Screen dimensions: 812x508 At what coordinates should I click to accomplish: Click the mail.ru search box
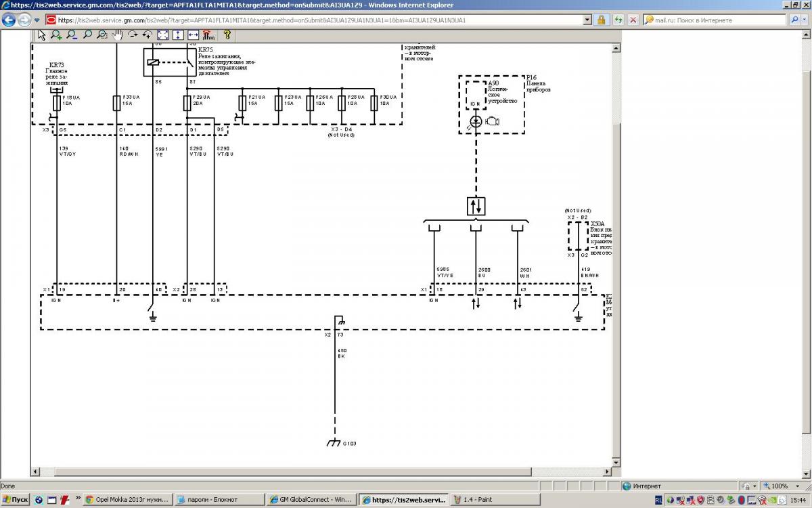[x=715, y=20]
